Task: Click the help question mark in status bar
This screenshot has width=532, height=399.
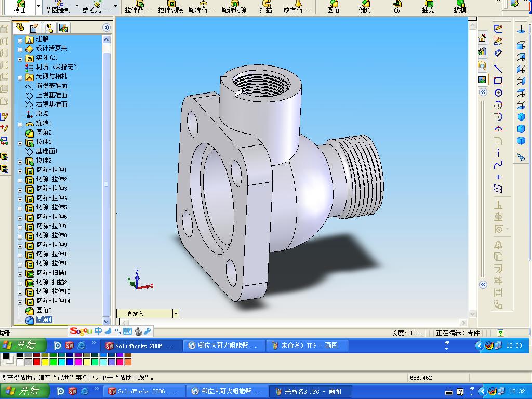Action: point(500,333)
